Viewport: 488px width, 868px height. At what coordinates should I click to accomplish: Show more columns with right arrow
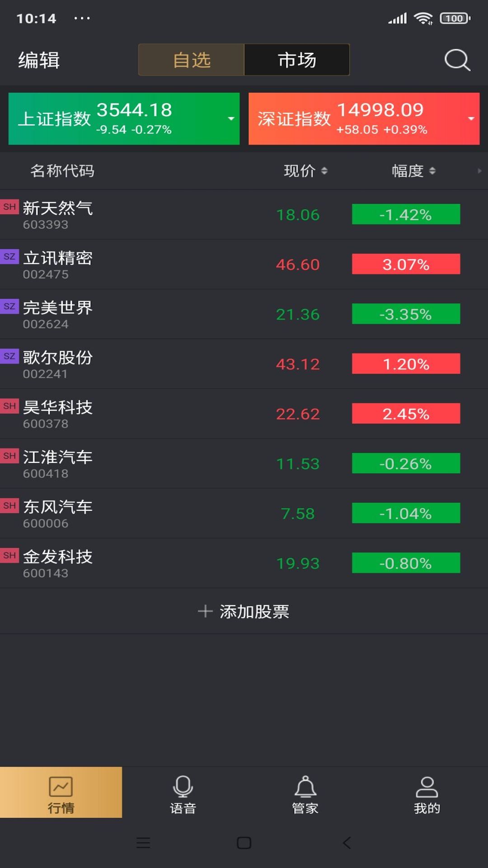[x=479, y=171]
